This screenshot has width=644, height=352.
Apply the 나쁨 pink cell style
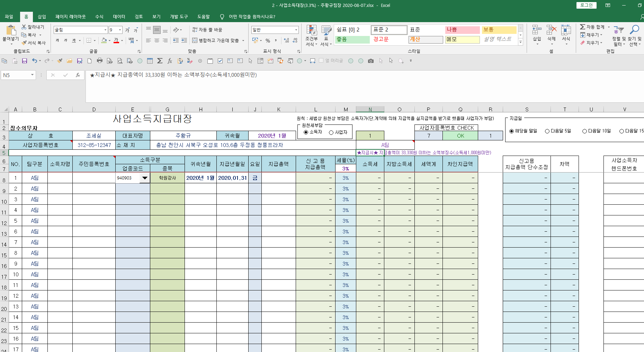(x=462, y=30)
